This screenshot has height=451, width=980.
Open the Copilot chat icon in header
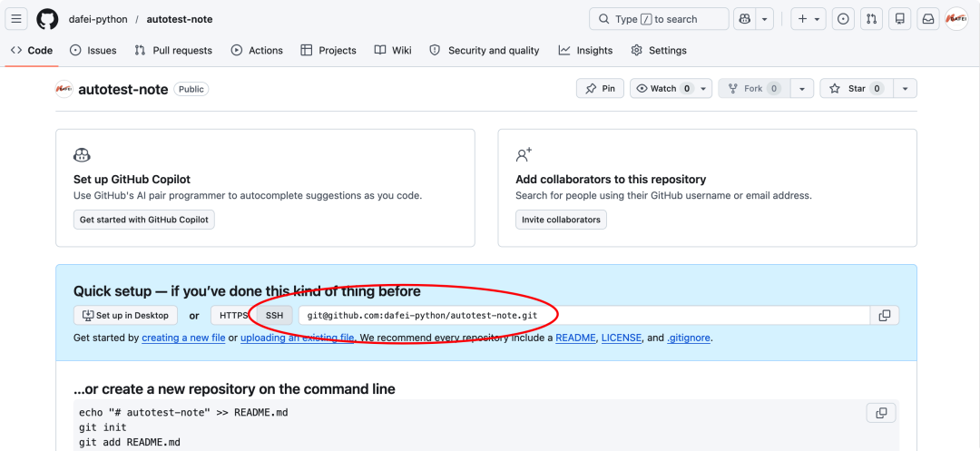[744, 19]
